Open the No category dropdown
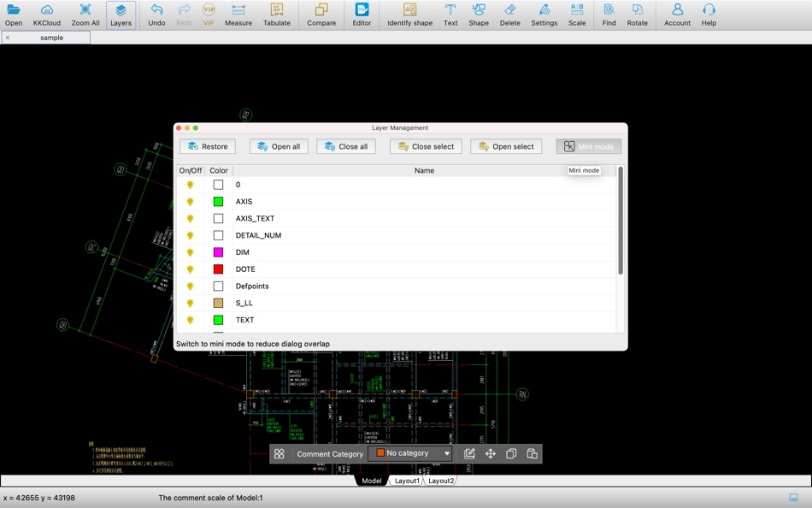Viewport: 812px width, 508px height. point(412,453)
